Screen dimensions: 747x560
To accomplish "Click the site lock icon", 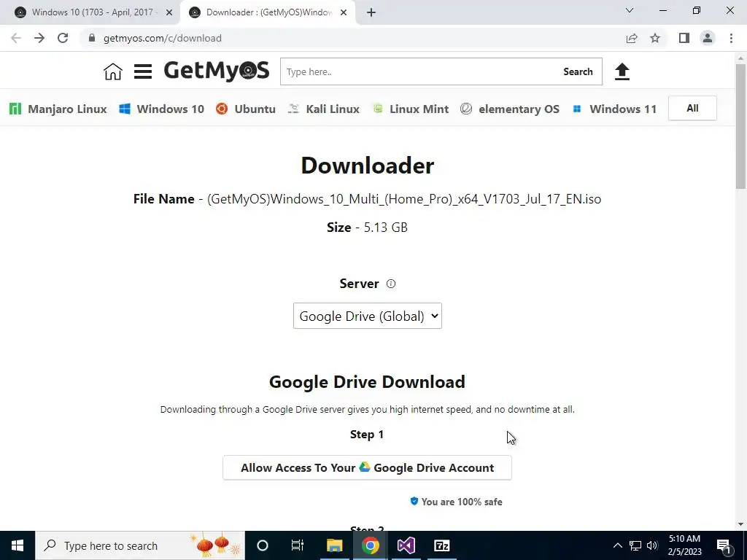I will click(92, 38).
